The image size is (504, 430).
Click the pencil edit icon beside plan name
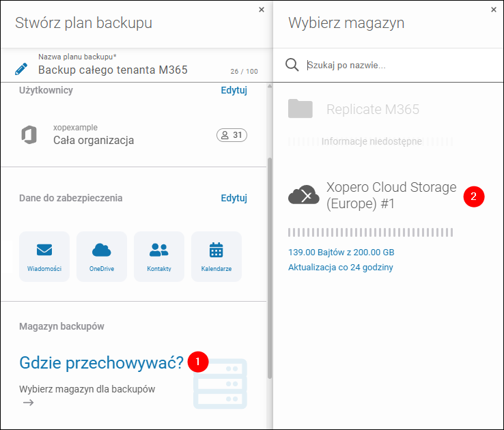pos(21,69)
